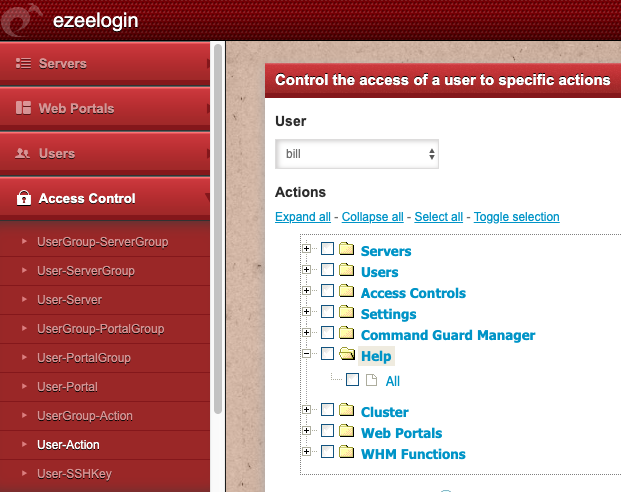Expand the Command Guard Manager node
This screenshot has width=621, height=492.
click(306, 333)
